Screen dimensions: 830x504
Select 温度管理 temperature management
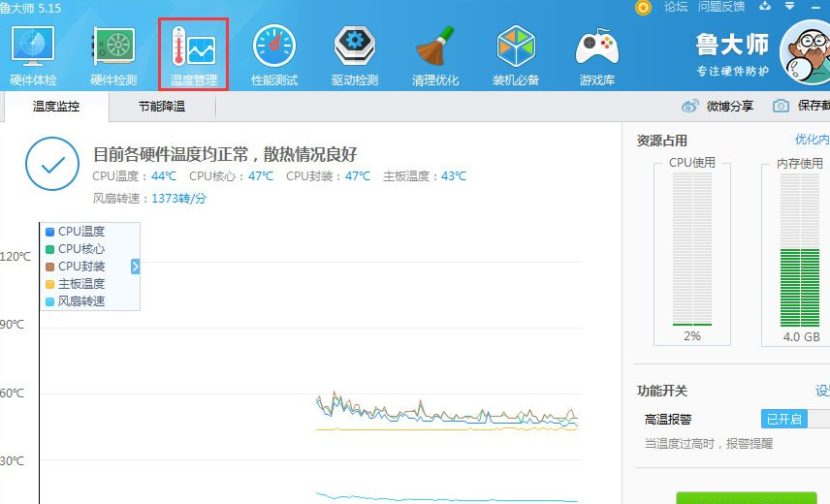194,54
